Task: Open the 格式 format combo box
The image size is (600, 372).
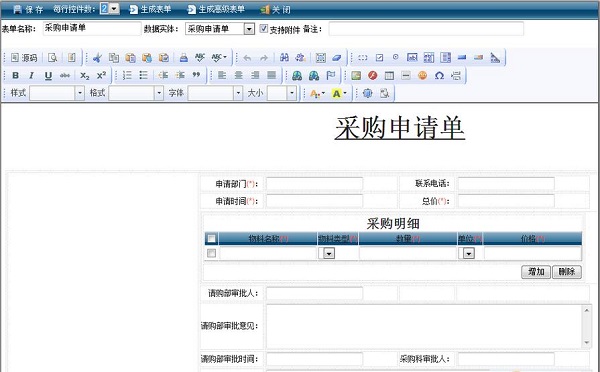Action: click(136, 93)
